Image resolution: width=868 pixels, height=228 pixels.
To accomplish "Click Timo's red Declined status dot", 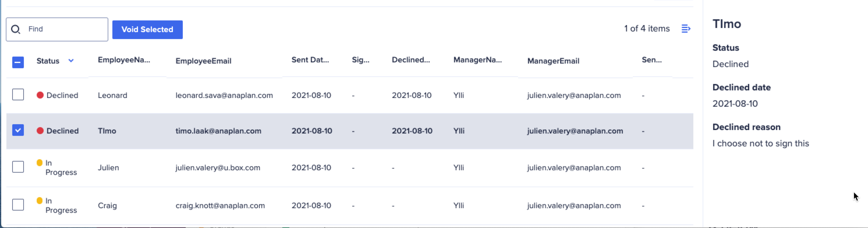I will point(40,131).
